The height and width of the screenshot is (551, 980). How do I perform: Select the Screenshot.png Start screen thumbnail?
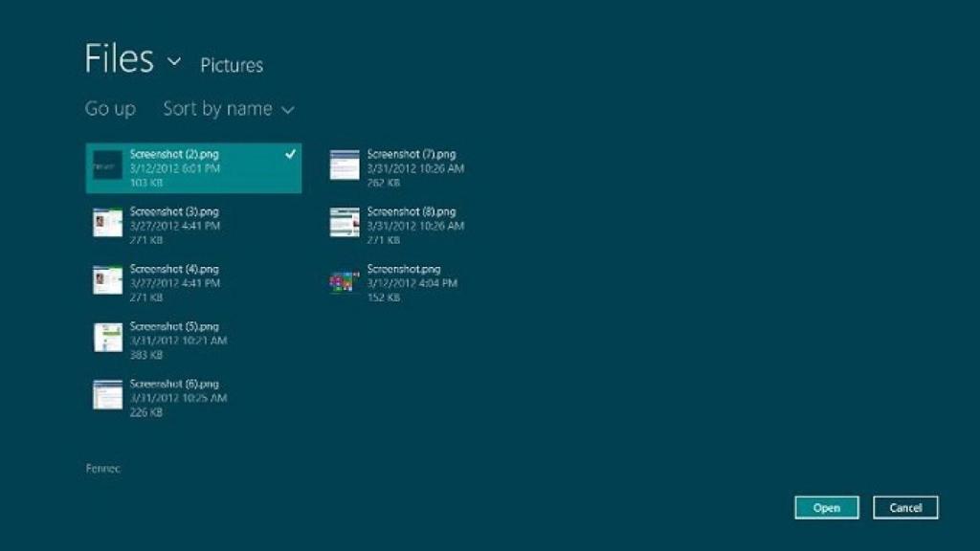pos(345,280)
